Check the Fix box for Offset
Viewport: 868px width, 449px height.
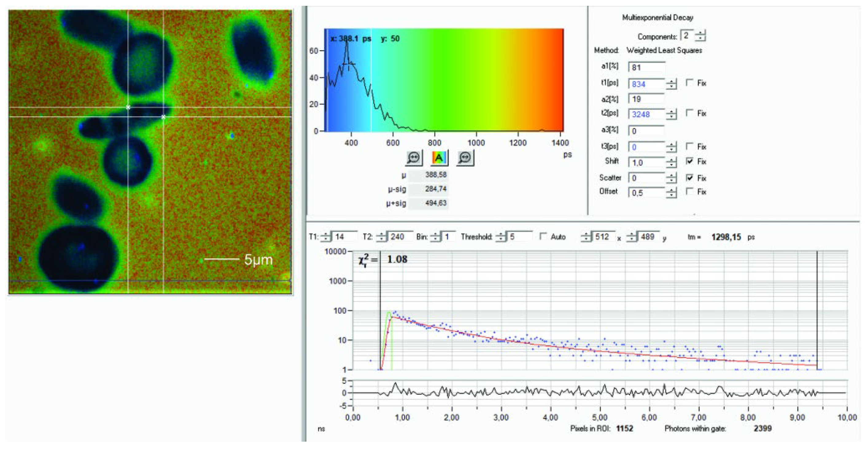pyautogui.click(x=689, y=191)
